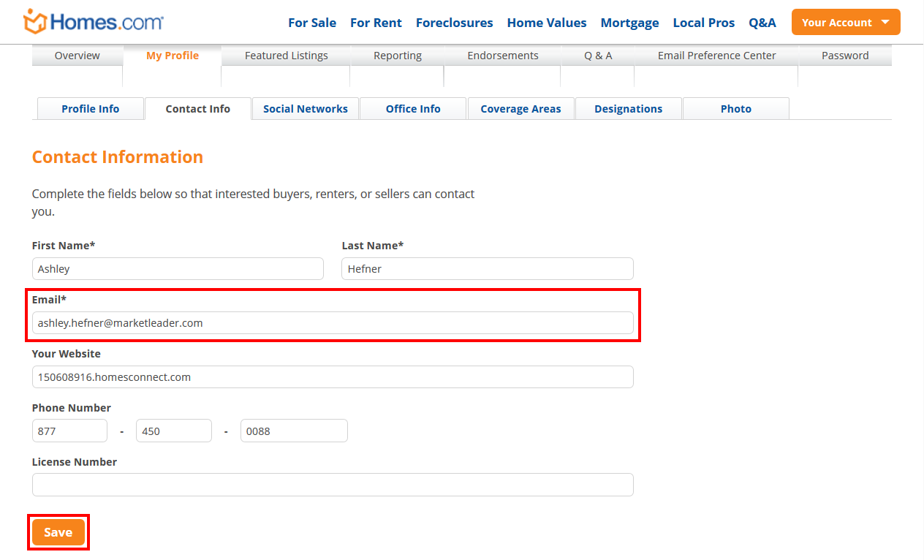The height and width of the screenshot is (560, 924).
Task: Click the phone area code field 877
Action: [x=69, y=431]
